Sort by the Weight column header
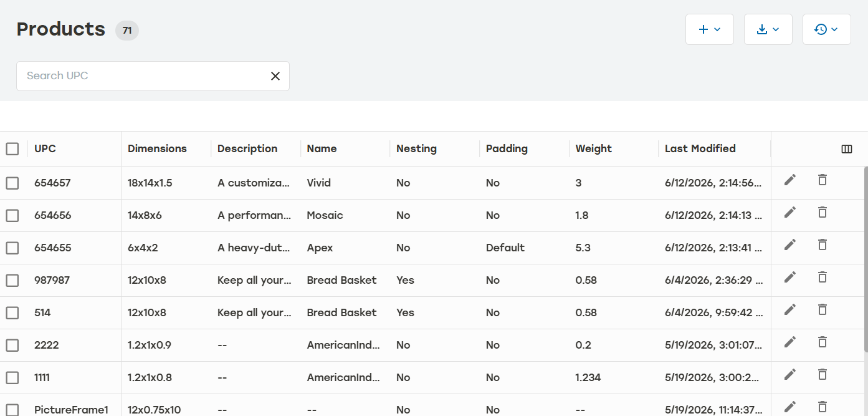Screen dimensions: 868x416 tap(593, 148)
